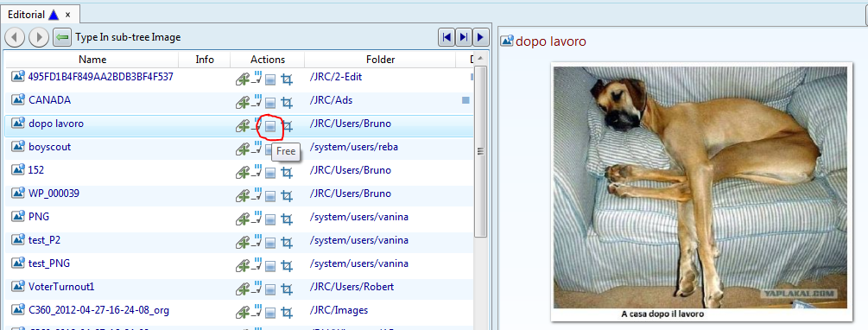Click the play arrow navigation button

click(480, 37)
